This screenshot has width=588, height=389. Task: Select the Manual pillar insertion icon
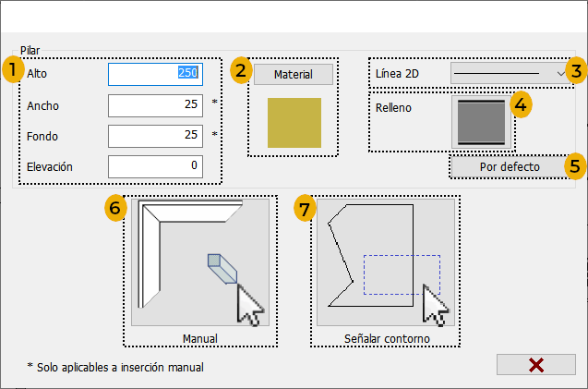click(200, 262)
